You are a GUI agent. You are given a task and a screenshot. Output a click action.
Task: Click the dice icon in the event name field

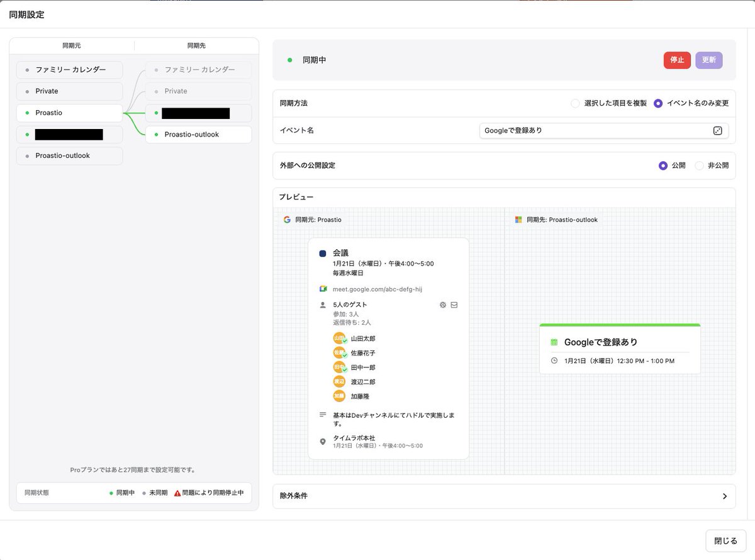pyautogui.click(x=717, y=130)
